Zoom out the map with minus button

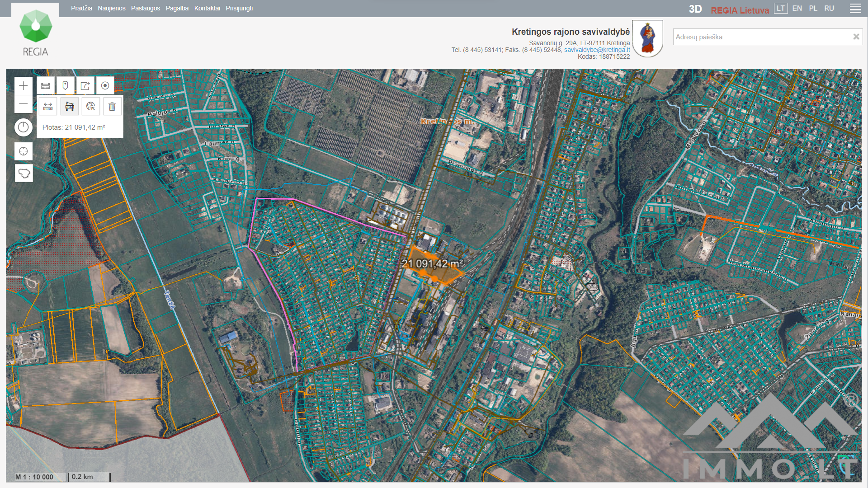(x=24, y=104)
